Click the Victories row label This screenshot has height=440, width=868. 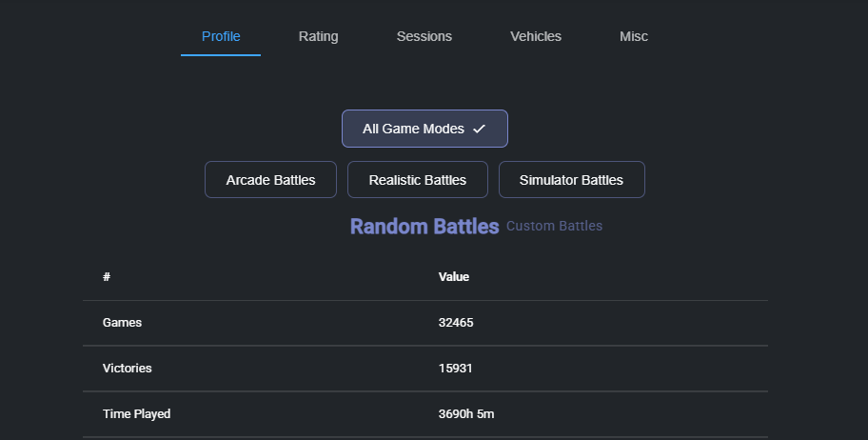click(x=127, y=369)
